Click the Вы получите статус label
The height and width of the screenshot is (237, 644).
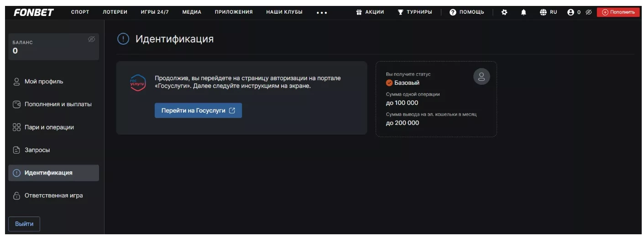click(408, 74)
